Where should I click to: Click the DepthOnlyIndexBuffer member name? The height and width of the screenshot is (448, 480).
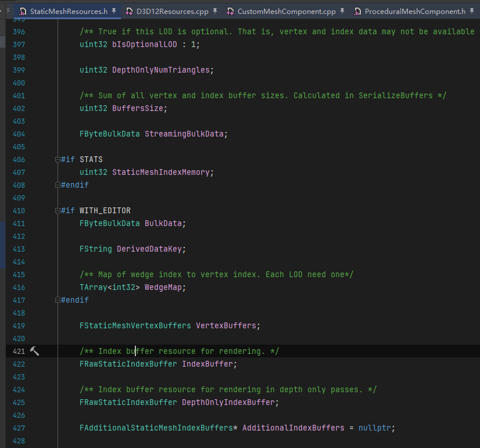pyautogui.click(x=228, y=403)
